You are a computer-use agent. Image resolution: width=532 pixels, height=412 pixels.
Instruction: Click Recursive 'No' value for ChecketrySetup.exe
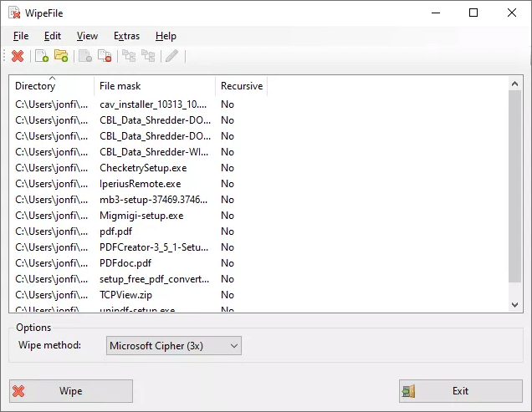point(228,168)
